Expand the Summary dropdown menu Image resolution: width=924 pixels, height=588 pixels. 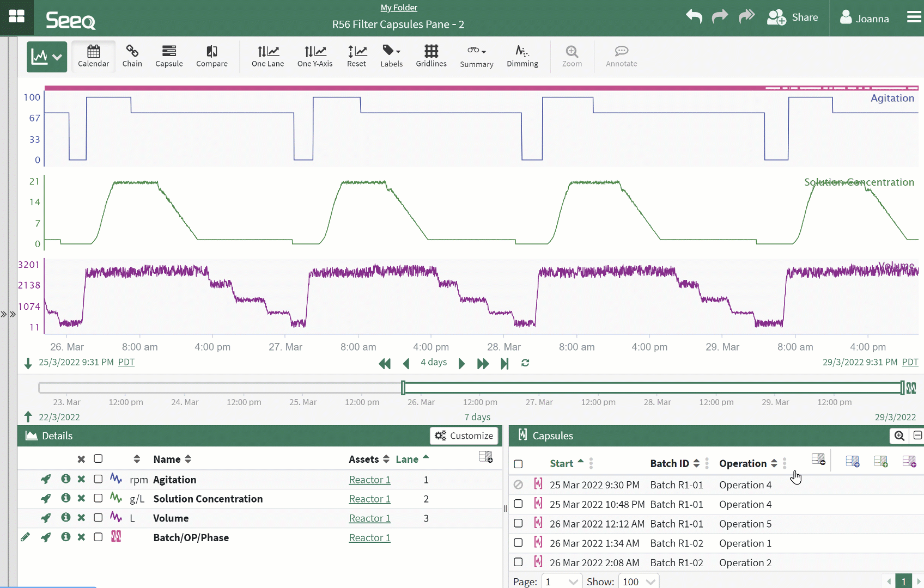point(476,56)
